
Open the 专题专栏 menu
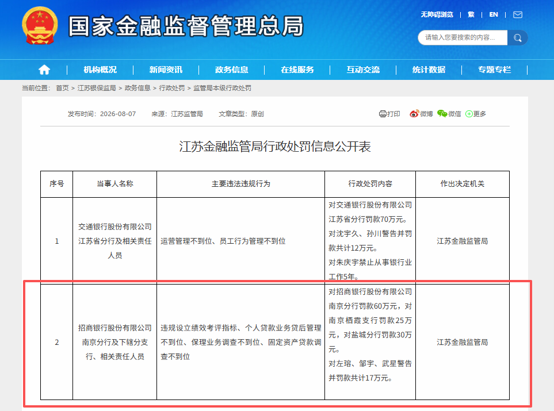coord(494,70)
